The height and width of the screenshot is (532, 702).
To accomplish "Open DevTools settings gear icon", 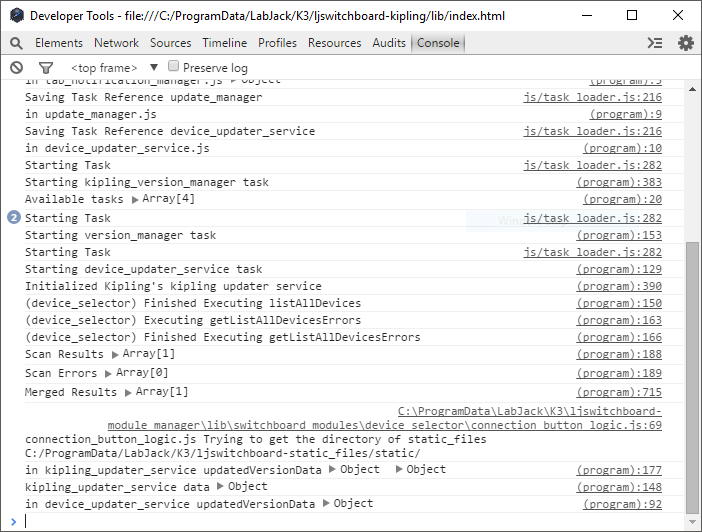I will point(685,43).
